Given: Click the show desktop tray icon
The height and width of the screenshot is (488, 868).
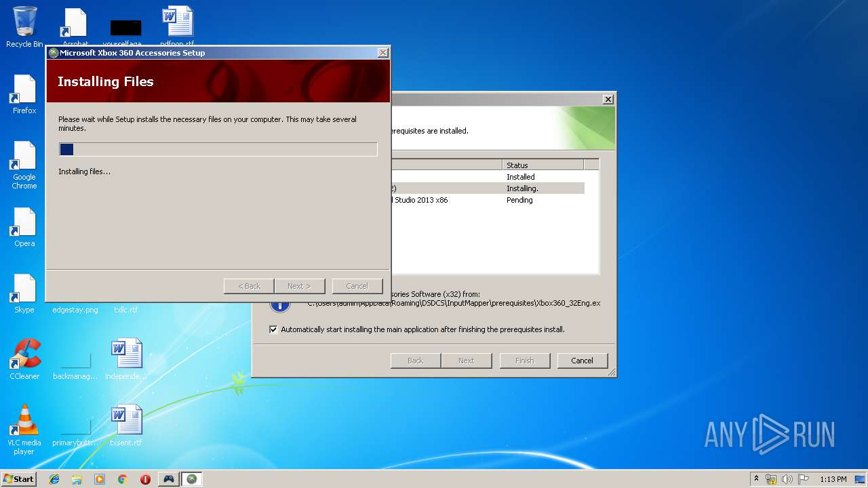Looking at the screenshot, I should pos(861,479).
